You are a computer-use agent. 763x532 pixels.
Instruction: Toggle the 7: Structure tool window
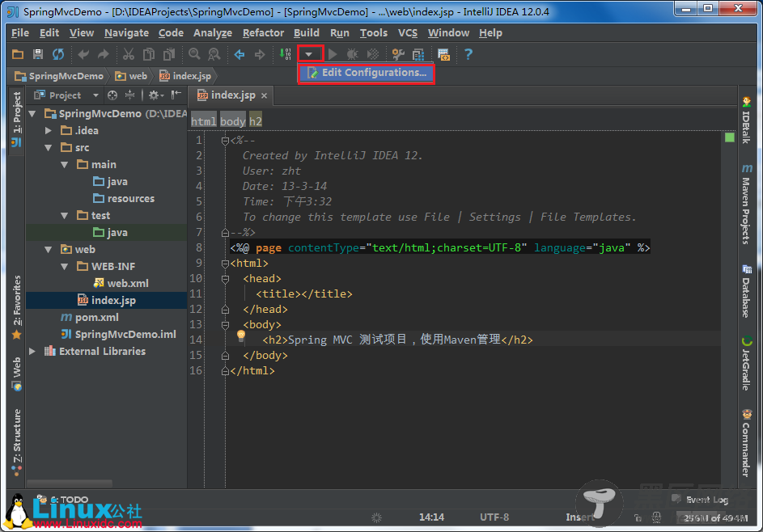[x=16, y=441]
